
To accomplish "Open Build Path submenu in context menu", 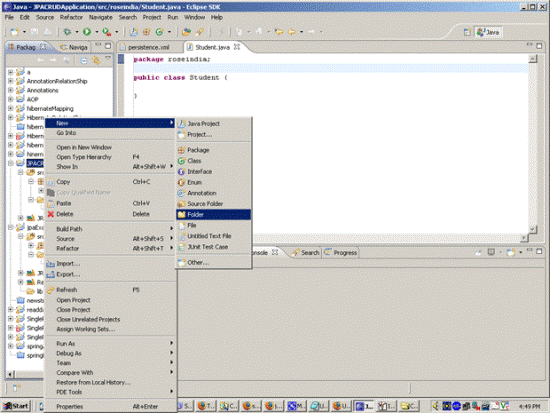I will click(110, 229).
